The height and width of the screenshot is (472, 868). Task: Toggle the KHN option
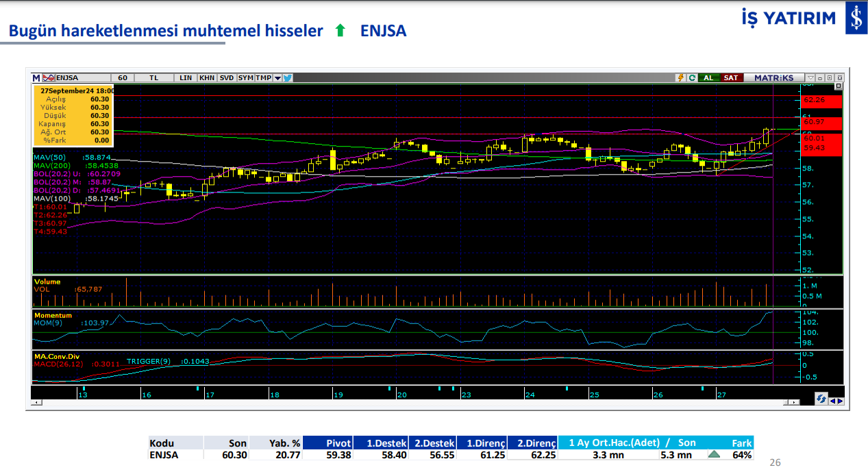pos(207,78)
